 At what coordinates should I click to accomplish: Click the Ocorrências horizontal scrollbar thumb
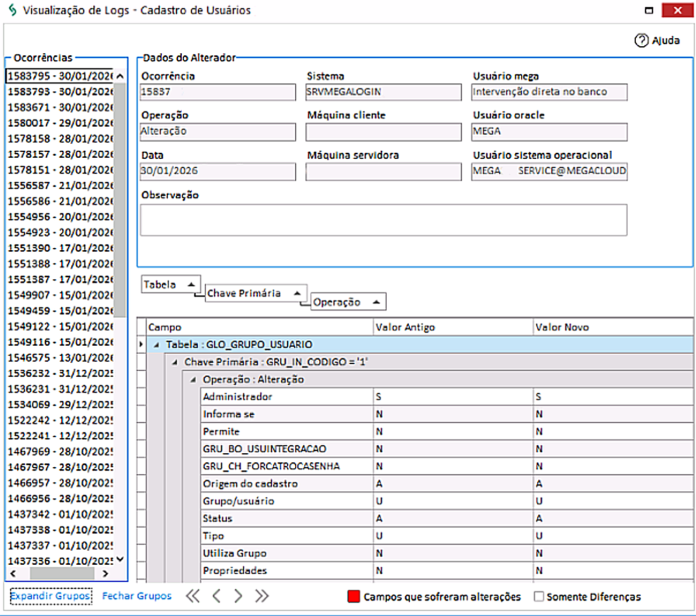coord(62,573)
